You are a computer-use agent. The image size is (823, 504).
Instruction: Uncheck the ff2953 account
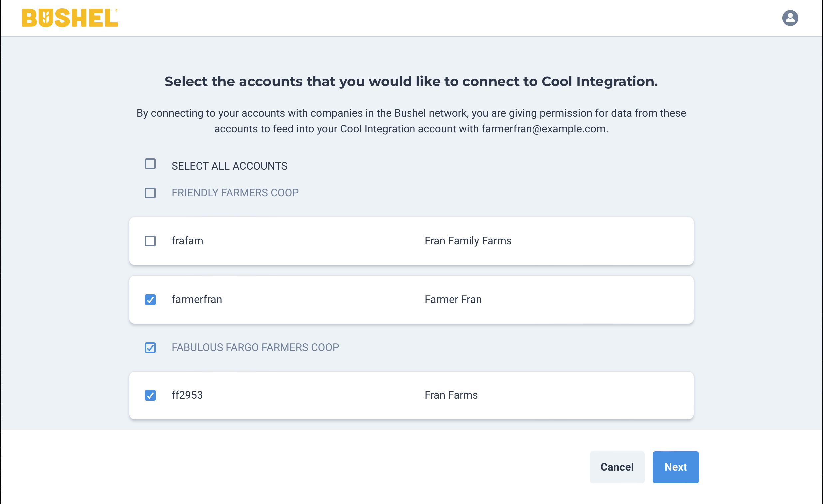[x=150, y=395]
